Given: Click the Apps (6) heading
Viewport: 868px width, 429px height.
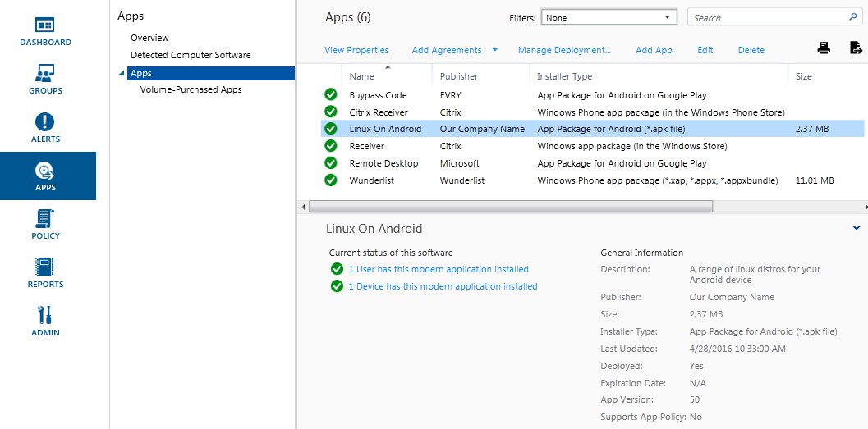Looking at the screenshot, I should [x=347, y=17].
